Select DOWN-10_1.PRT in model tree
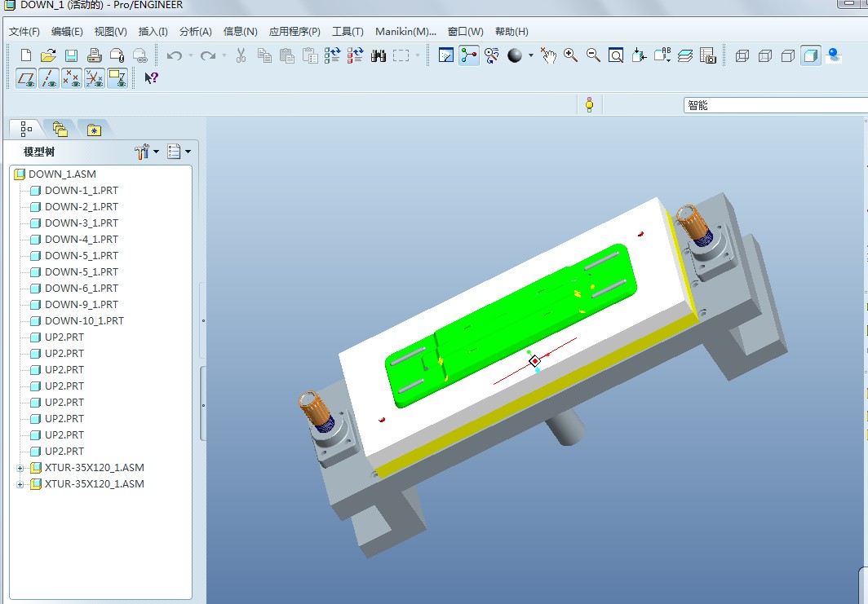Viewport: 868px width, 604px height. tap(84, 321)
